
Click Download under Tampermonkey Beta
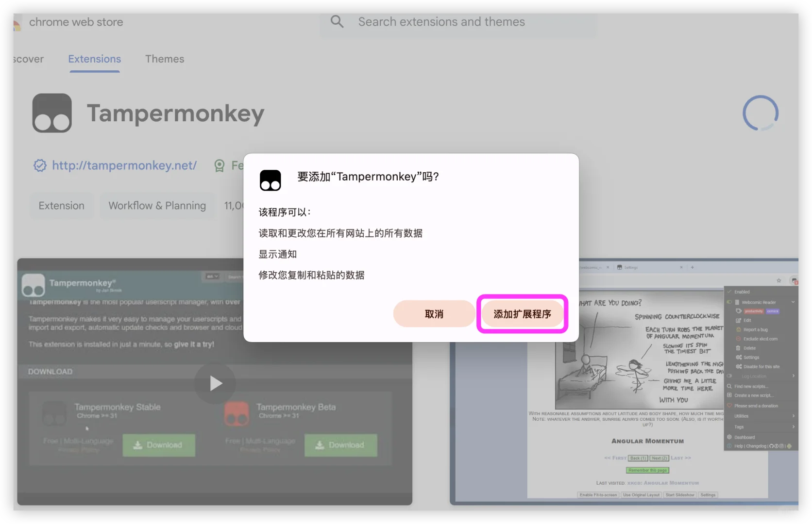[x=341, y=445]
